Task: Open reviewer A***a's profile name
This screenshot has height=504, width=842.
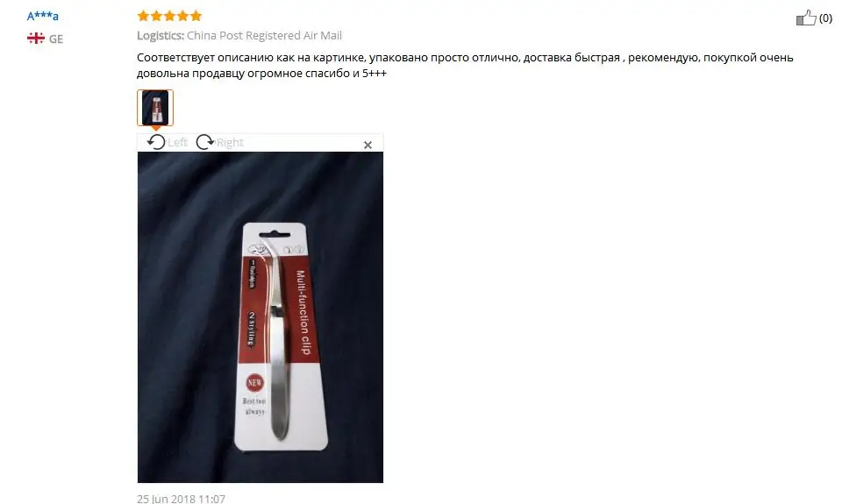Action: (x=42, y=16)
